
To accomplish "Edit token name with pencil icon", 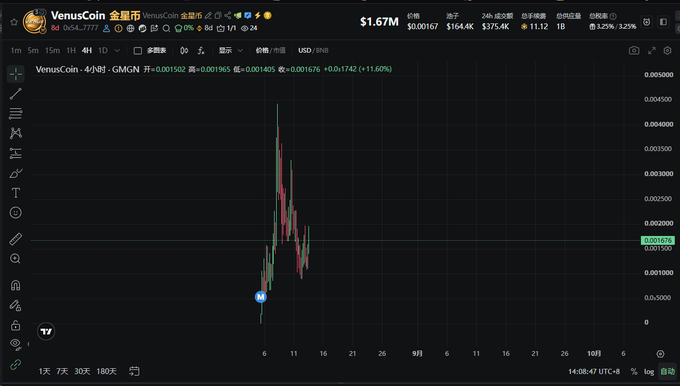I will pos(209,16).
